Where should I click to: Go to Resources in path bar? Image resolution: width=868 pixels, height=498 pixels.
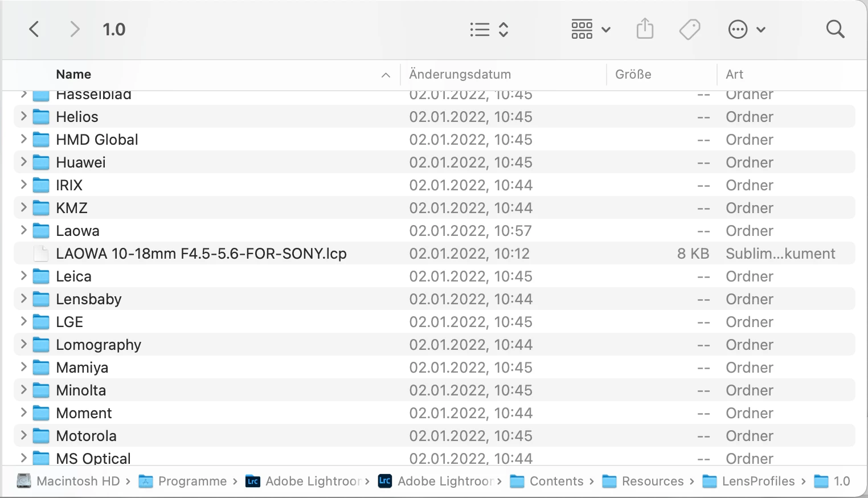point(643,481)
